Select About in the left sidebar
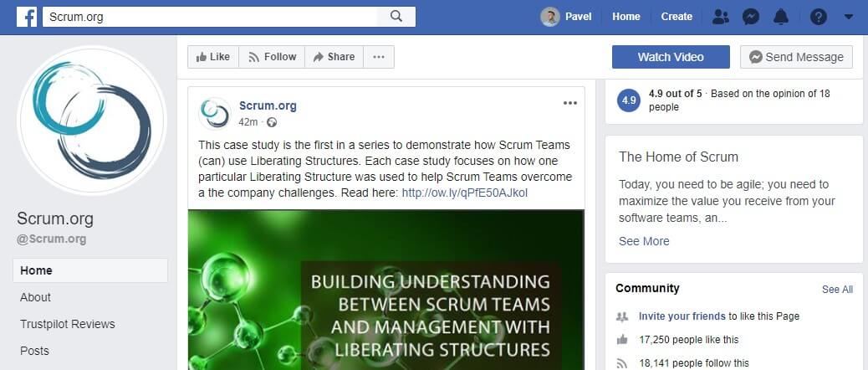 [x=35, y=297]
